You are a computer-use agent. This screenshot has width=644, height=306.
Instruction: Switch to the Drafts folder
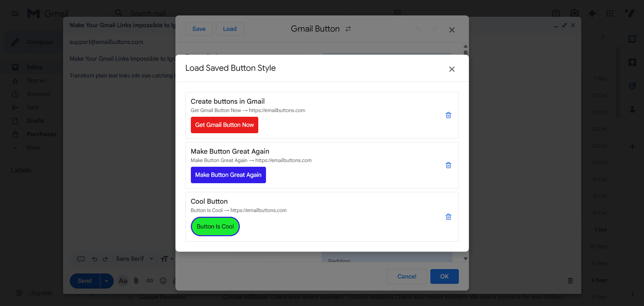[x=35, y=121]
